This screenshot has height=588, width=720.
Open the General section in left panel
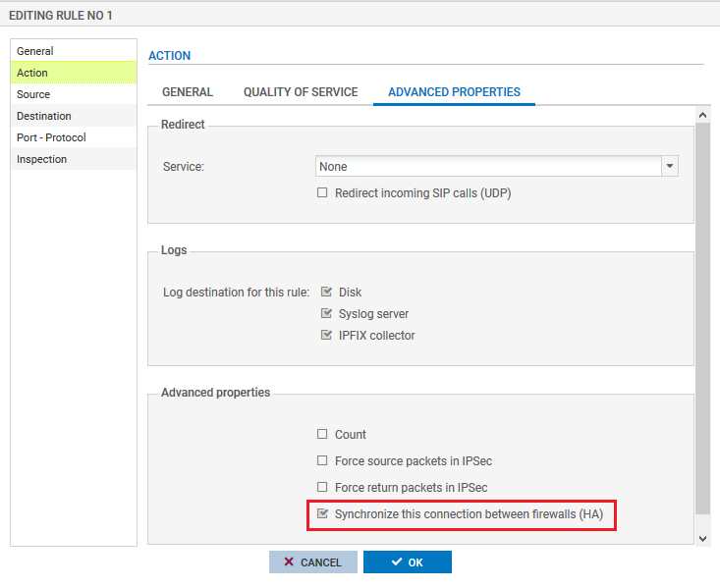click(35, 51)
